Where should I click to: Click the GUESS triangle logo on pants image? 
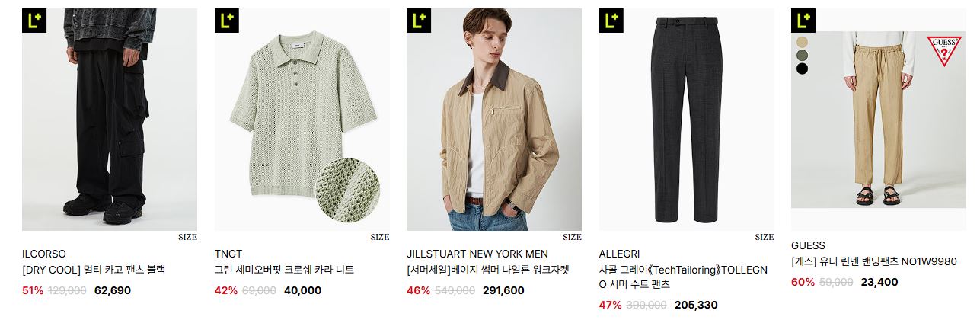point(944,51)
